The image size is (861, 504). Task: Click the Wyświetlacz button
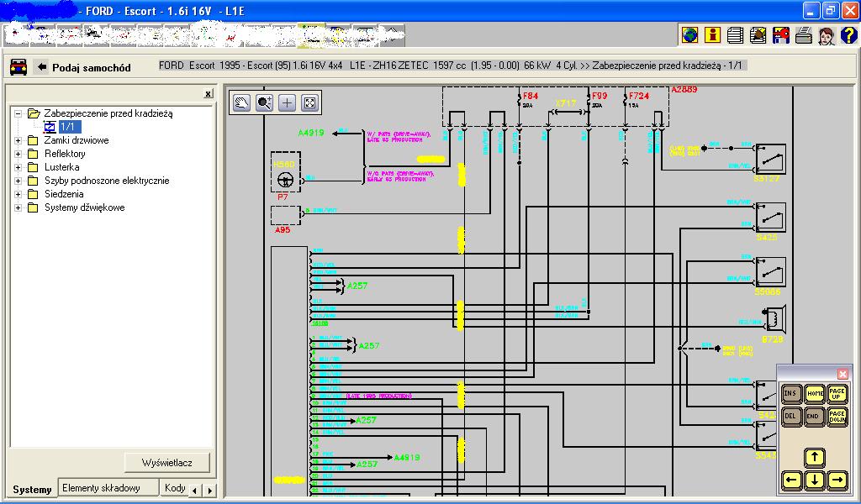pyautogui.click(x=167, y=462)
